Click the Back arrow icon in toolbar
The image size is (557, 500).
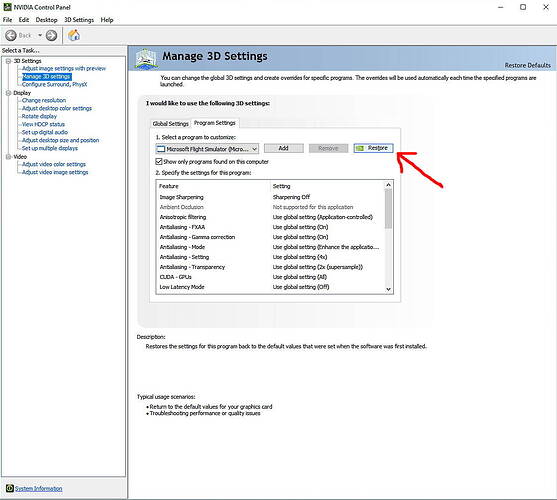(x=11, y=35)
